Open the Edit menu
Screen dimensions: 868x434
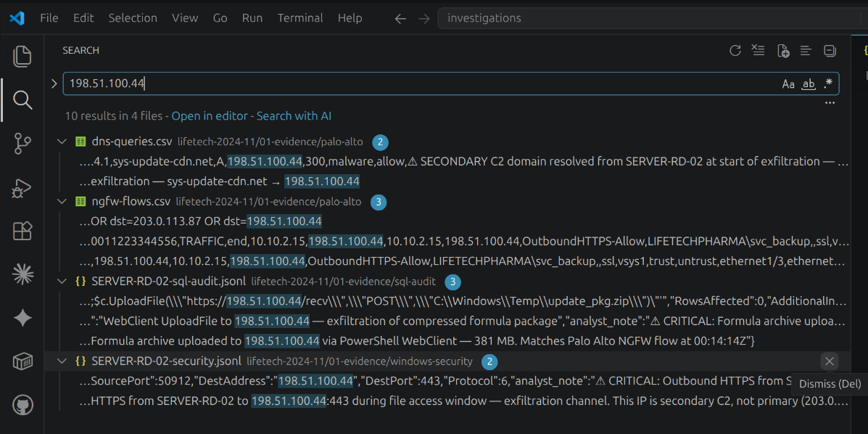click(x=82, y=18)
